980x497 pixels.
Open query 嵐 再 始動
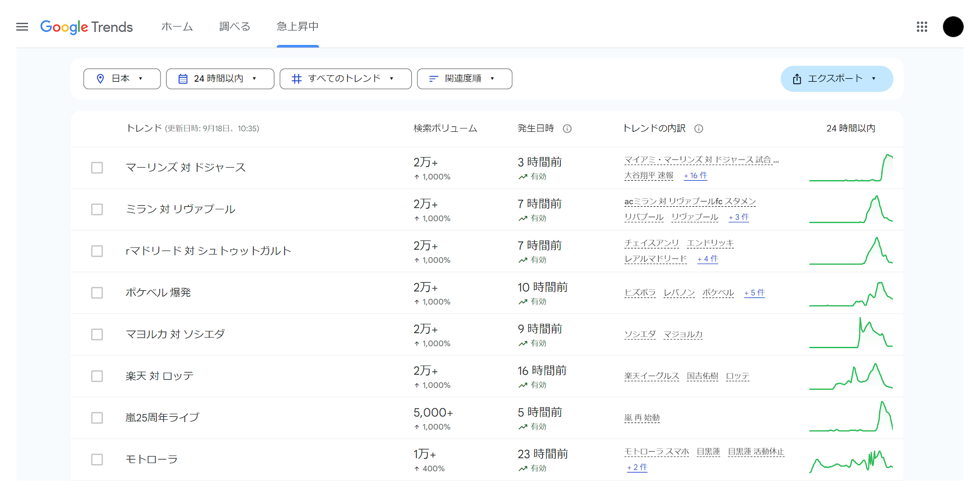(642, 418)
